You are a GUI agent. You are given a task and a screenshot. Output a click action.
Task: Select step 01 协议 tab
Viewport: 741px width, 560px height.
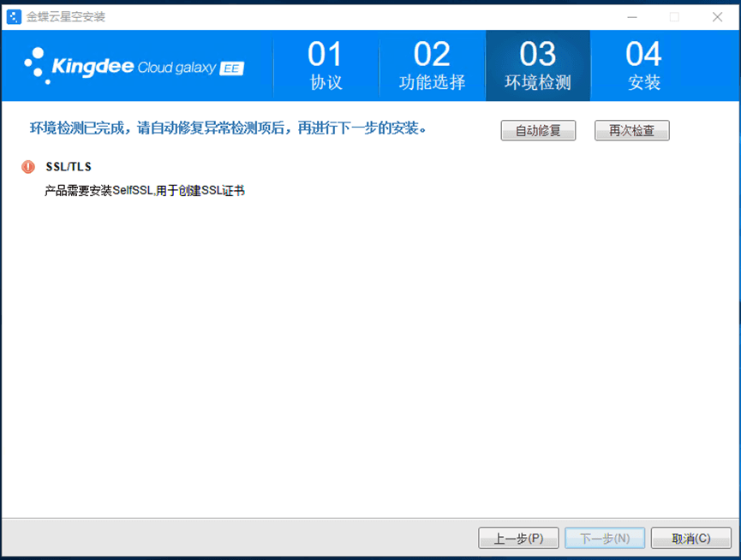pos(326,66)
